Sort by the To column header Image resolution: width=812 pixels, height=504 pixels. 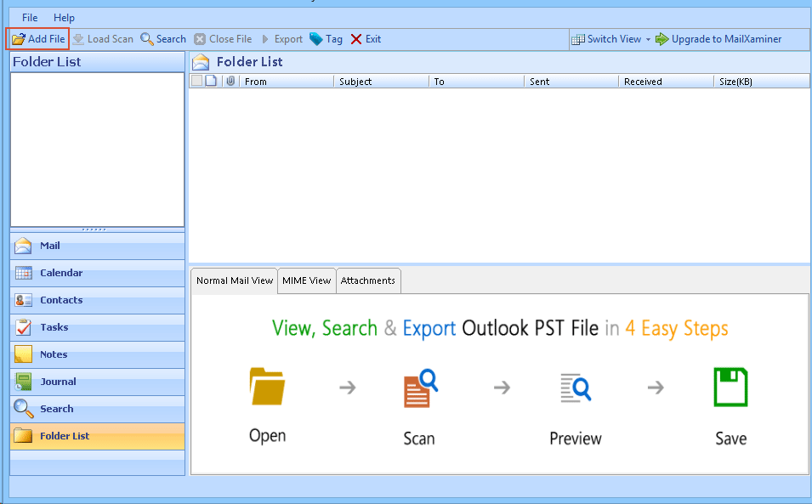[x=476, y=82]
